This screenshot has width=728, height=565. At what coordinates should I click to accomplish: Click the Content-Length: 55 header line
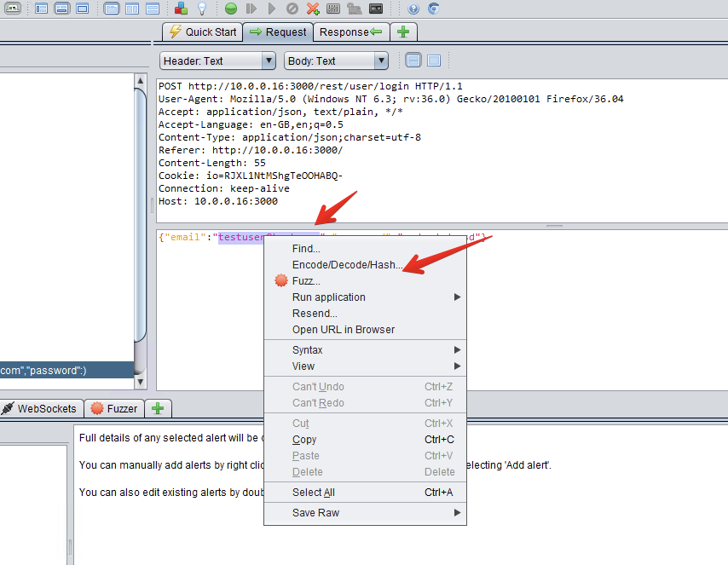click(212, 163)
